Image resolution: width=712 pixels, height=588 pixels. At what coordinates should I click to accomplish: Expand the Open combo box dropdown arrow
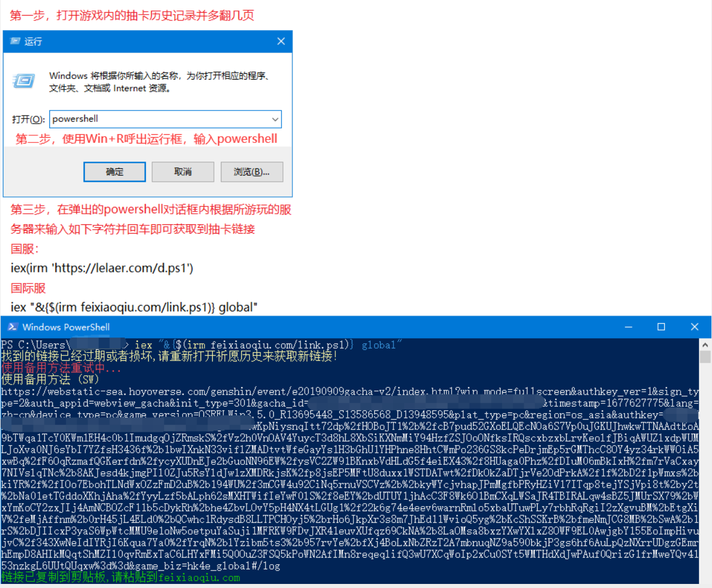[275, 119]
